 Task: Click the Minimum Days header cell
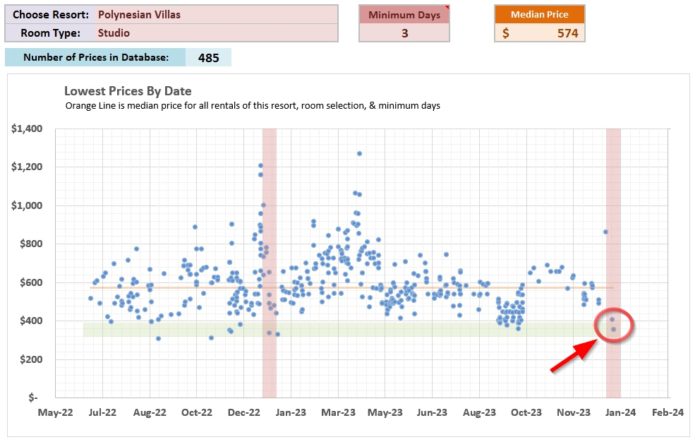[x=405, y=15]
